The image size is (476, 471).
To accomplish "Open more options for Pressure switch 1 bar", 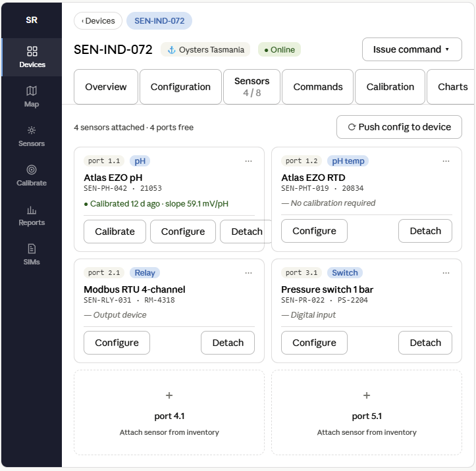I will 446,273.
